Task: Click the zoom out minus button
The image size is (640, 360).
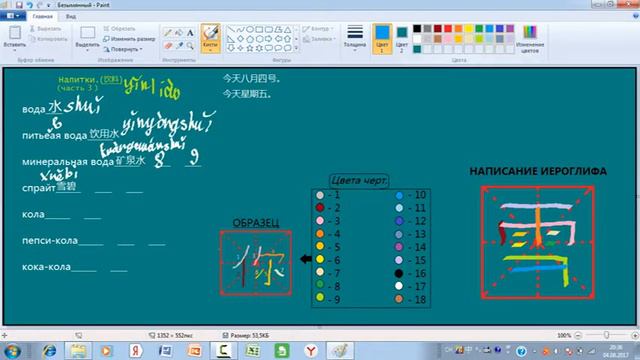Action: coord(578,336)
